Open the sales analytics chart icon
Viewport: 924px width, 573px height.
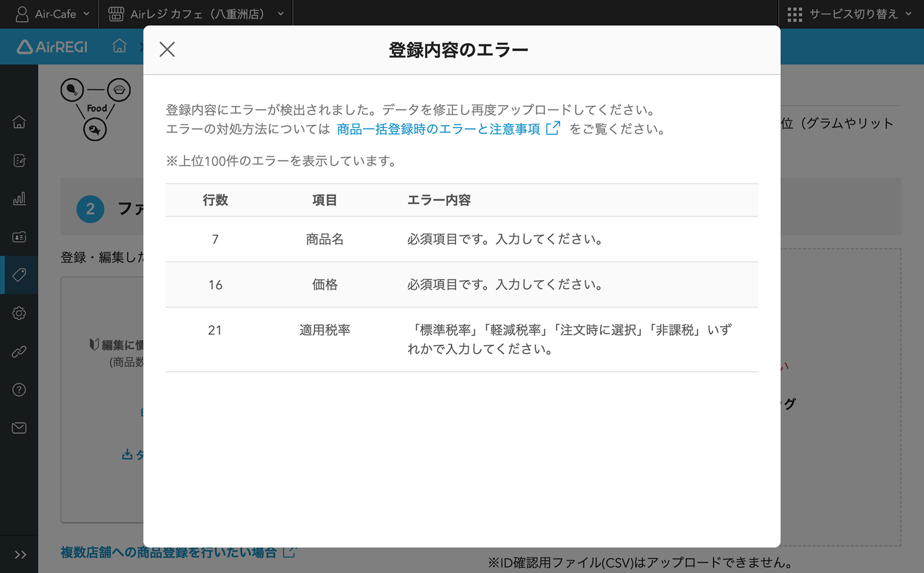point(19,198)
